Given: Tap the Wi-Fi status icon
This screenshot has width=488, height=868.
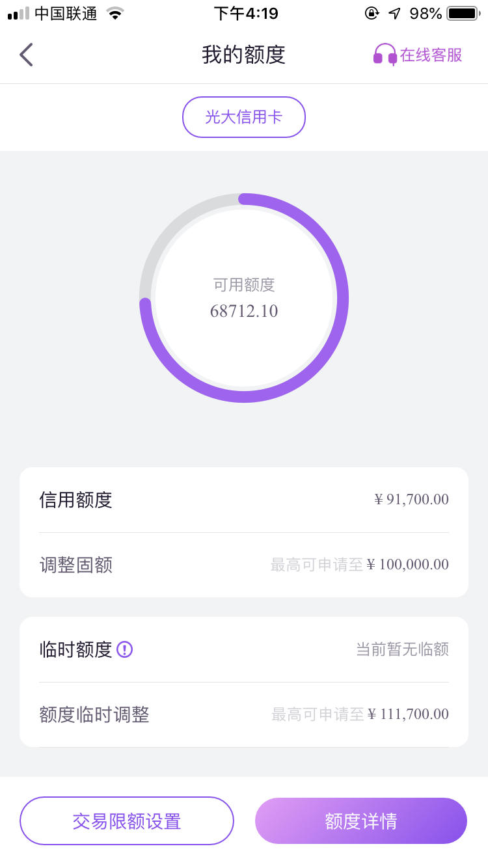Looking at the screenshot, I should pyautogui.click(x=115, y=14).
